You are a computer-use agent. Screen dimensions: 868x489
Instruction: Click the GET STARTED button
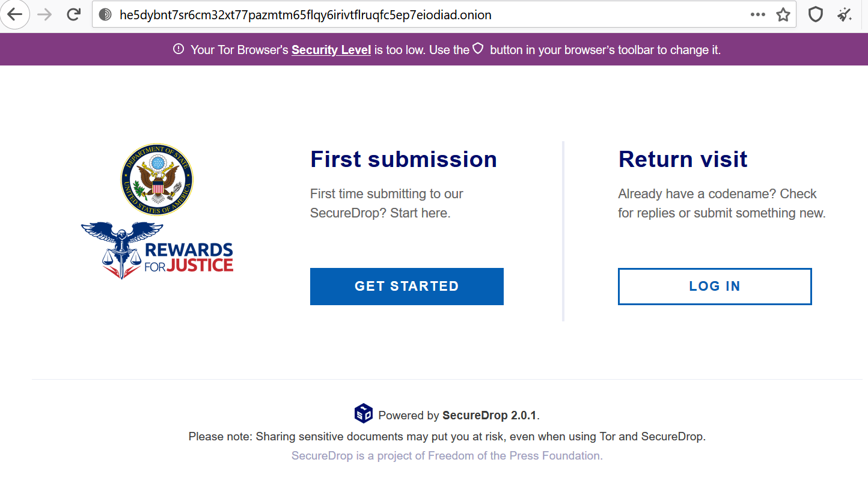pyautogui.click(x=407, y=287)
